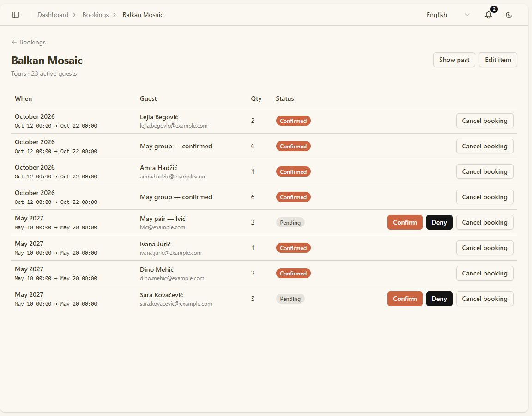Image resolution: width=532 pixels, height=416 pixels.
Task: Click the back arrow to Bookings
Action: tap(29, 42)
